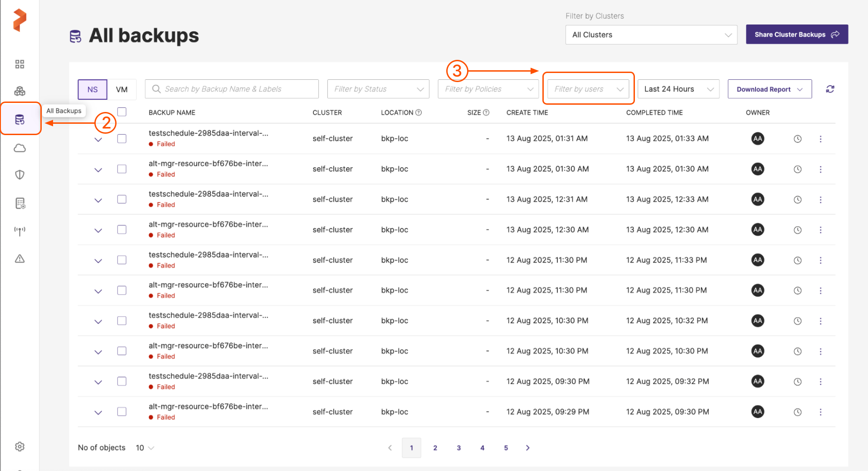
Task: Click the shield icon in sidebar
Action: pyautogui.click(x=20, y=175)
